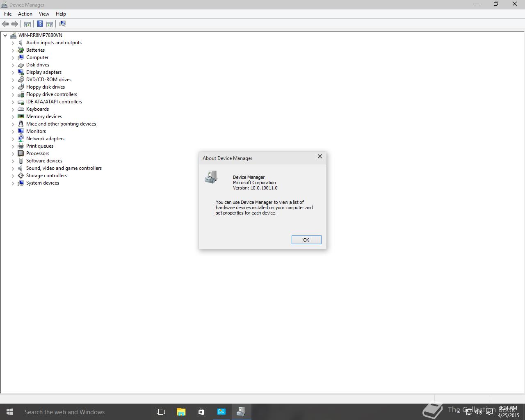The height and width of the screenshot is (420, 525).
Task: Expand the Mice and other pointing devices node
Action: coord(13,124)
